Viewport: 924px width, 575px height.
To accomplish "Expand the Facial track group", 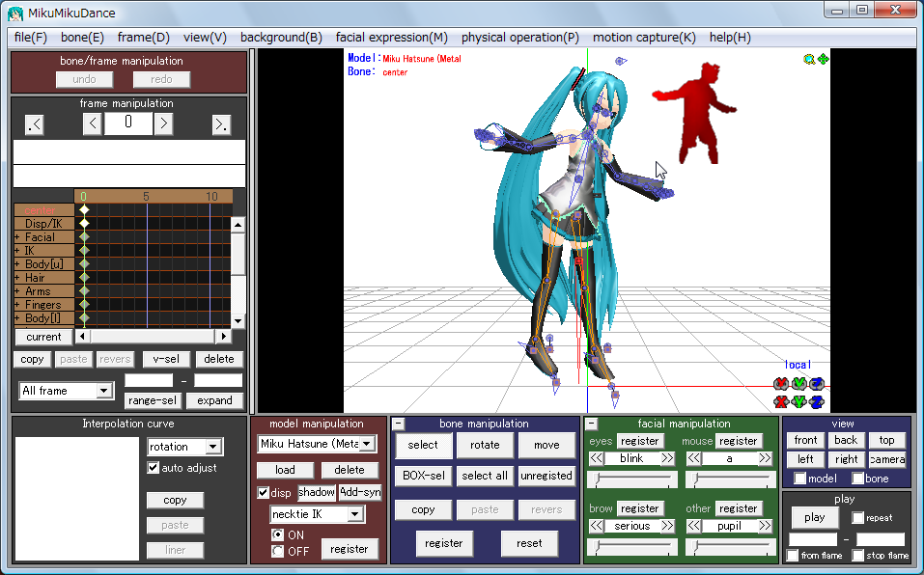I will 17,237.
